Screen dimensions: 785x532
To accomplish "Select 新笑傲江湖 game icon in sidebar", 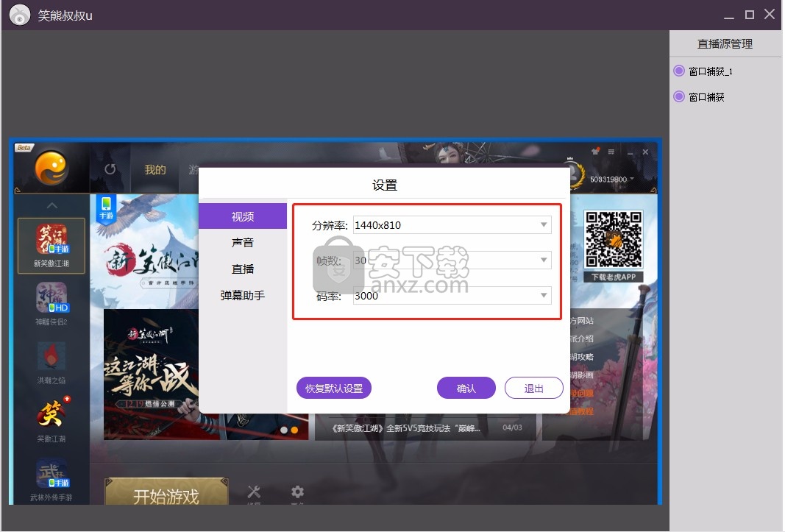I will click(x=51, y=246).
